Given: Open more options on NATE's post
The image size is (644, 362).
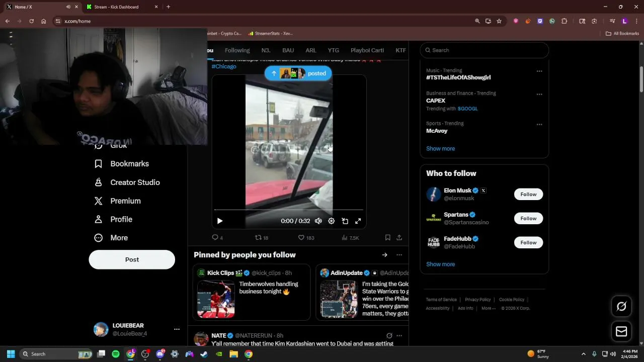Looking at the screenshot, I should 399,335.
